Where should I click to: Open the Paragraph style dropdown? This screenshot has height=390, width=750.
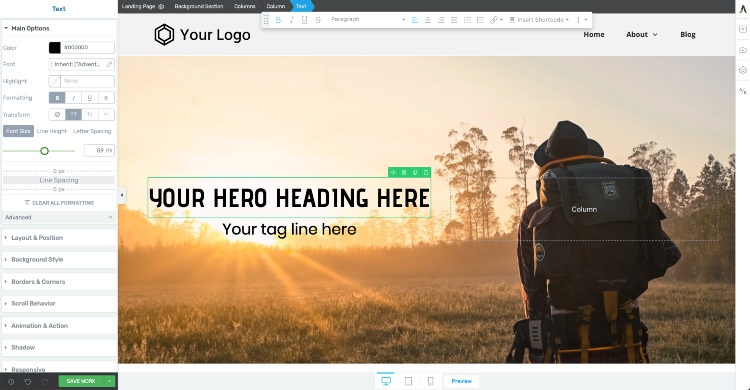point(367,20)
